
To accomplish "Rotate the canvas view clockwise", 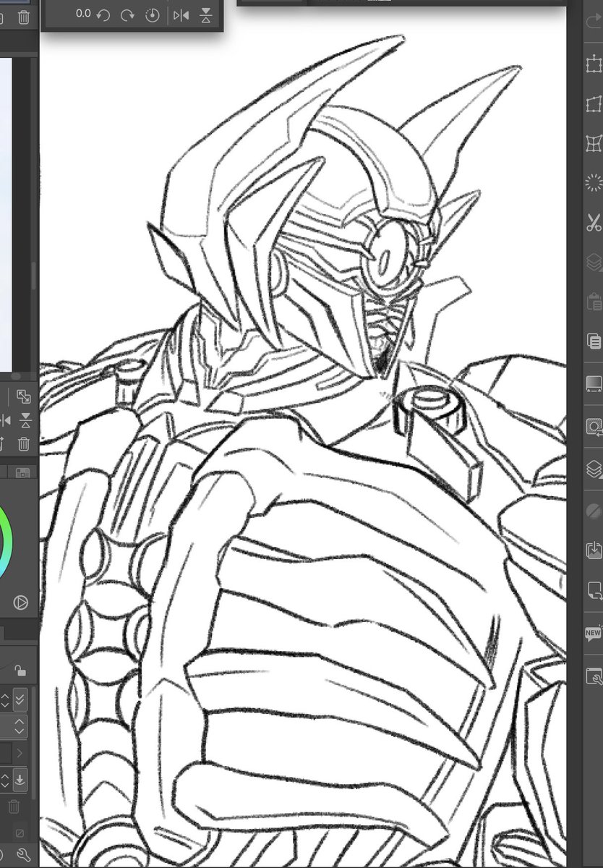I will point(127,14).
